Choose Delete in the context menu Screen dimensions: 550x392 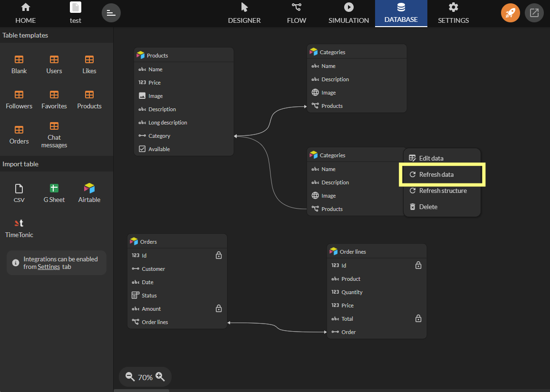428,207
